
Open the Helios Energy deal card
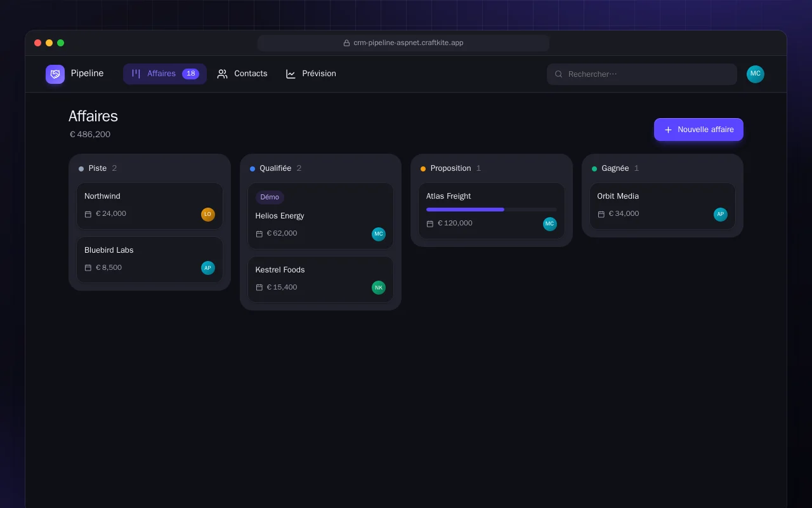tap(320, 216)
